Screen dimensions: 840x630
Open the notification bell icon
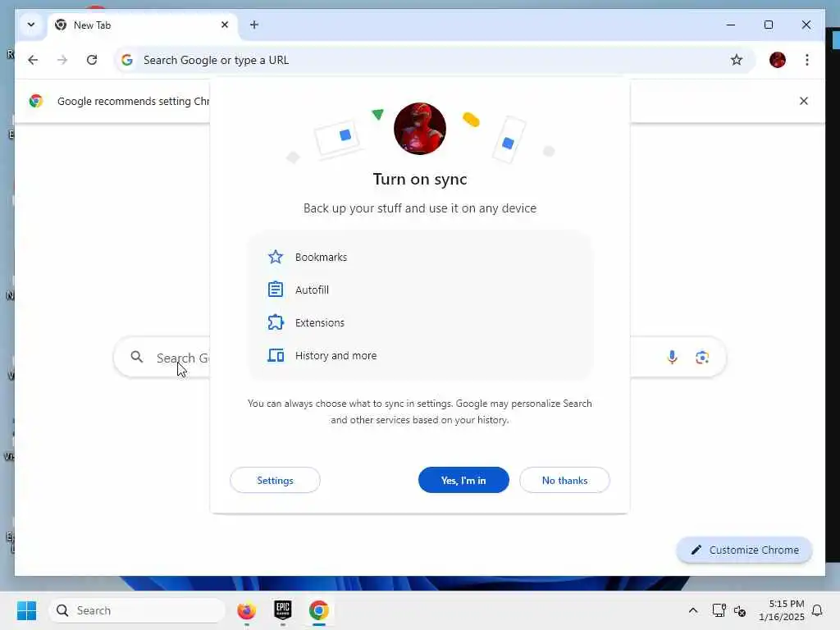817,610
